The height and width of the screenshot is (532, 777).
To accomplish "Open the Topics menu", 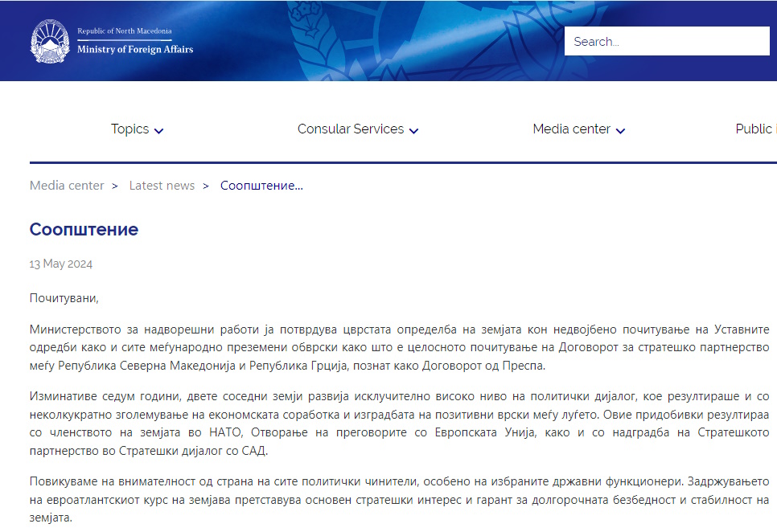I will coord(130,129).
